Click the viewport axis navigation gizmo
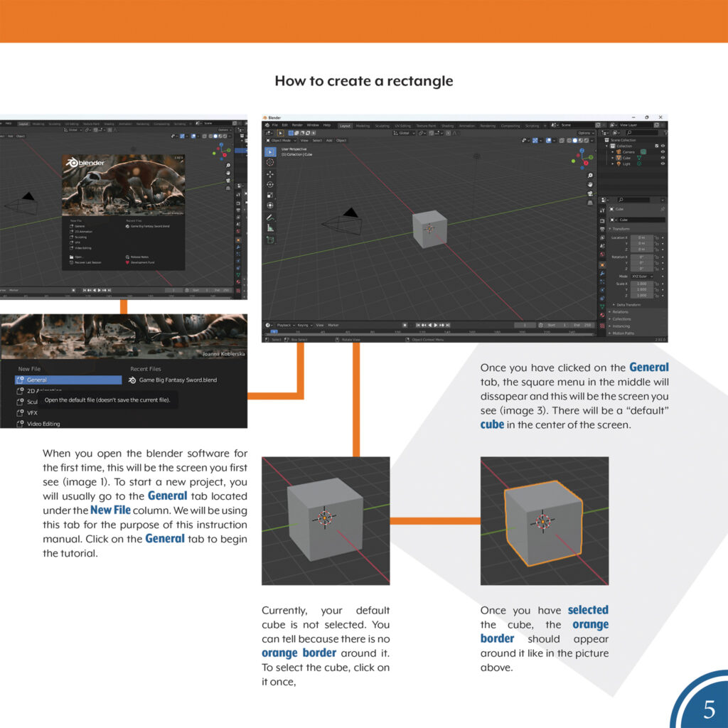 tap(582, 159)
